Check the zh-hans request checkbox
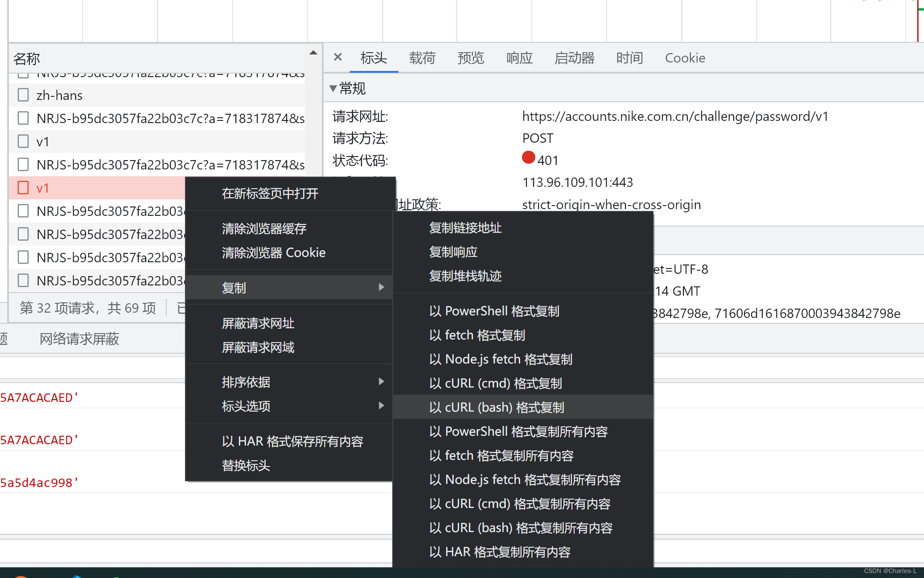The image size is (924, 578). 23,95
